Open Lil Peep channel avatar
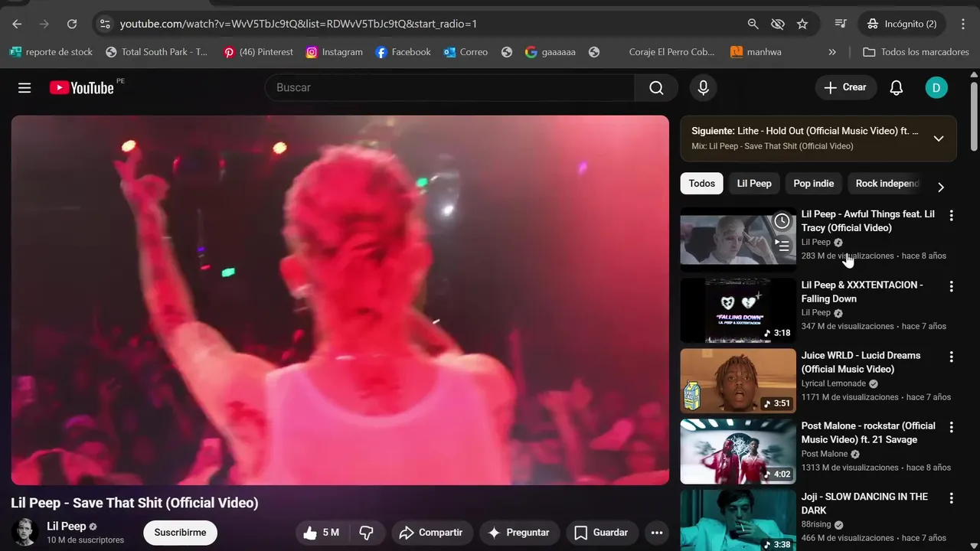The height and width of the screenshot is (551, 980). 25,532
